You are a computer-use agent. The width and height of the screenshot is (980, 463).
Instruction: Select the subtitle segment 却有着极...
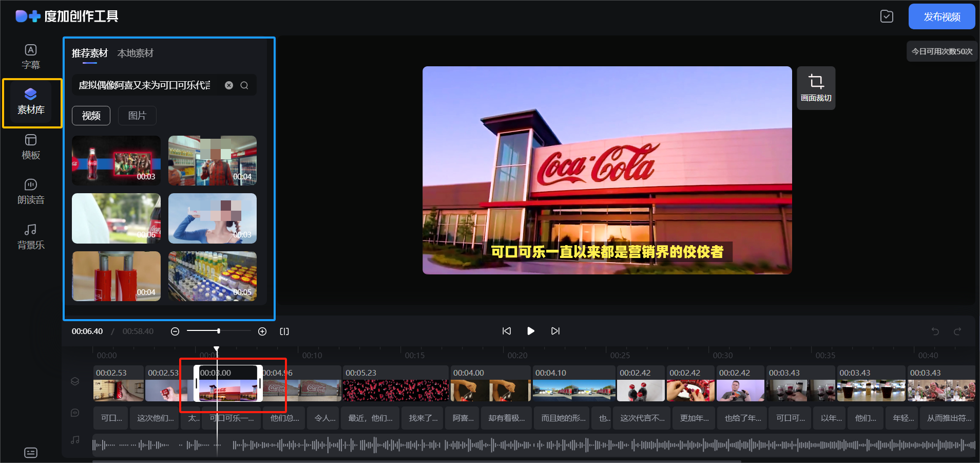pyautogui.click(x=506, y=418)
